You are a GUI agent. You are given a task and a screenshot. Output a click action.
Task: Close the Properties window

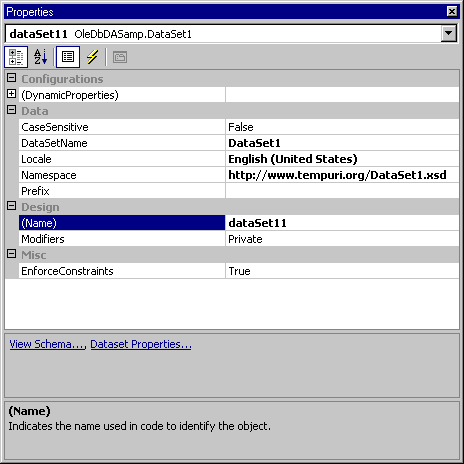[x=452, y=12]
